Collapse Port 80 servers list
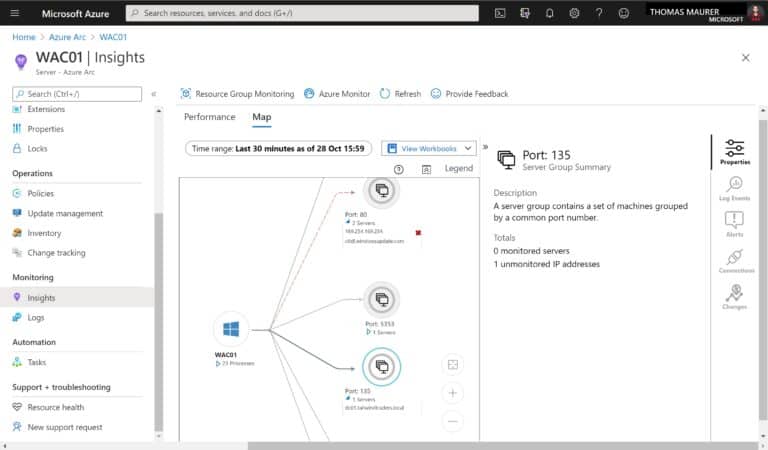 348,223
